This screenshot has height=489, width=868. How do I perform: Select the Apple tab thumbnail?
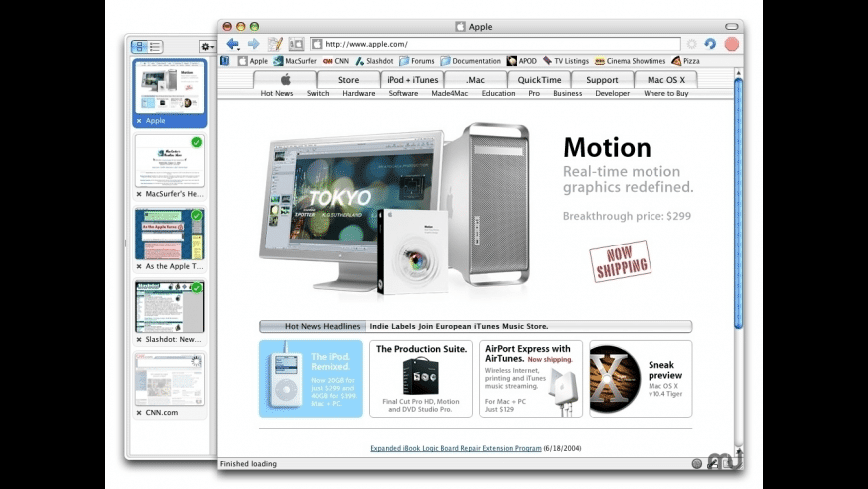170,86
